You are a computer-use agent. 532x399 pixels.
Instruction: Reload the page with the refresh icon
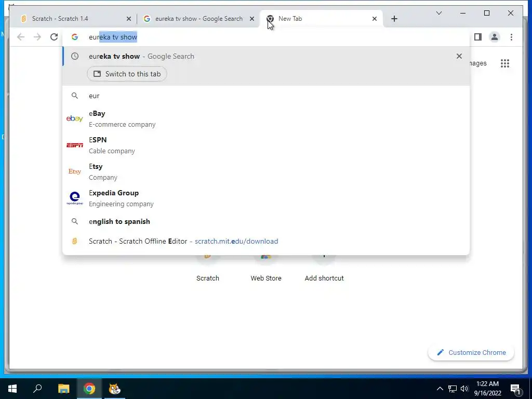point(54,37)
